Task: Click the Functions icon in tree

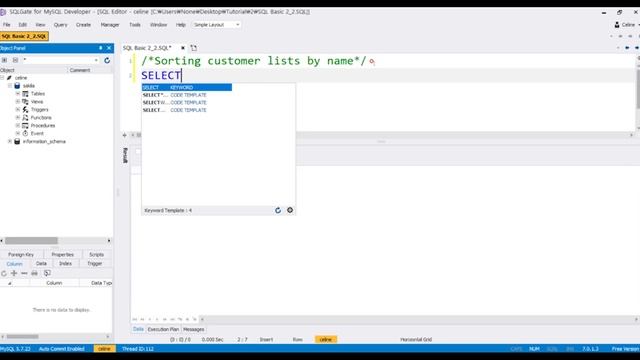Action: (x=25, y=118)
